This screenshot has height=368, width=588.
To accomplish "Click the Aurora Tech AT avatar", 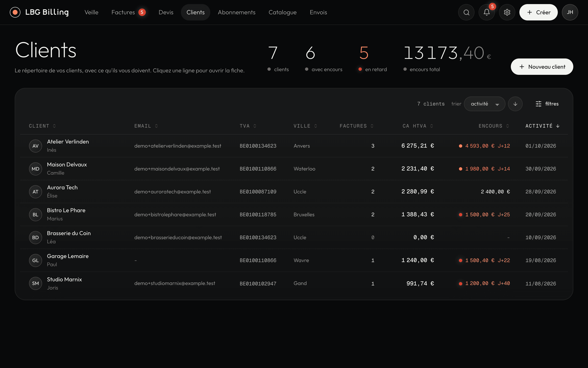I will pyautogui.click(x=36, y=192).
